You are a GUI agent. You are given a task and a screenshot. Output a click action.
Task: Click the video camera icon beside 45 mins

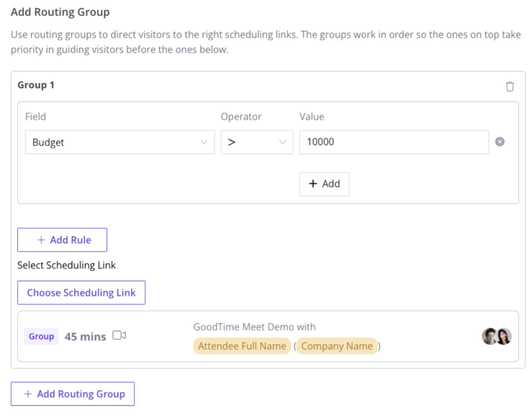click(x=119, y=335)
